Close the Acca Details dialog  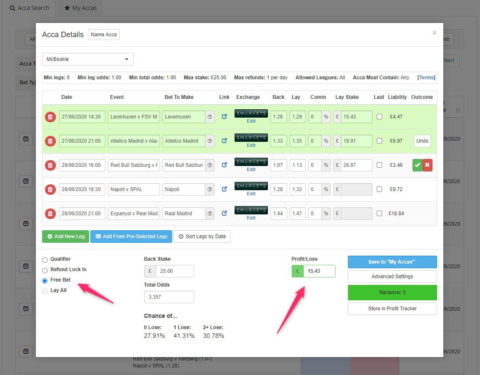point(434,33)
